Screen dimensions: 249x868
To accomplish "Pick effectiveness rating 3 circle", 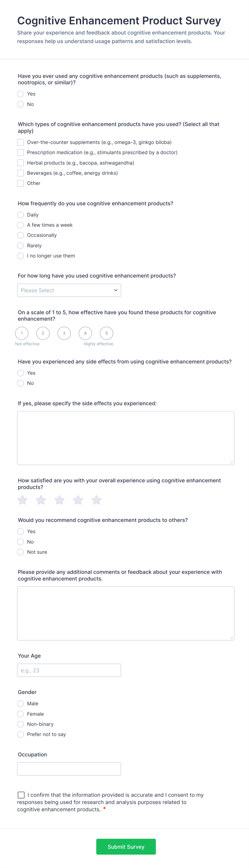I will [64, 333].
